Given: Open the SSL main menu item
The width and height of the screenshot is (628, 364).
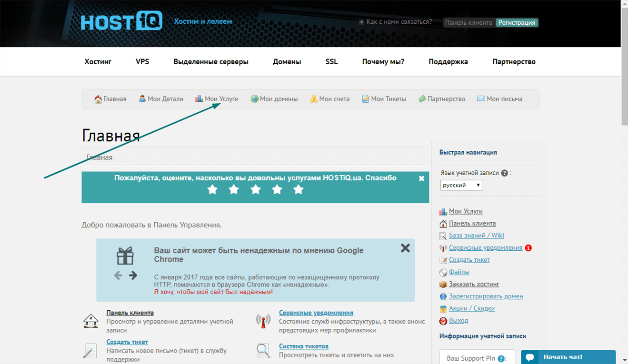Looking at the screenshot, I should pos(332,61).
